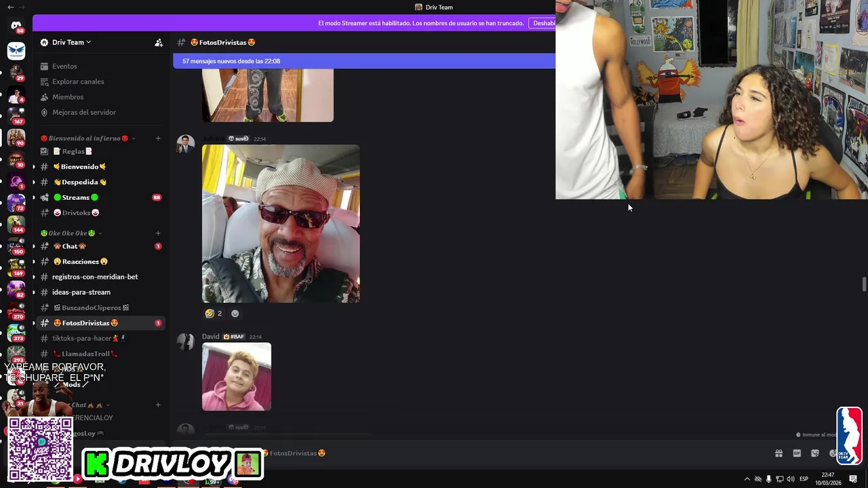Viewport: 868px width, 488px height.
Task: Click the network tray icon
Action: point(780,479)
